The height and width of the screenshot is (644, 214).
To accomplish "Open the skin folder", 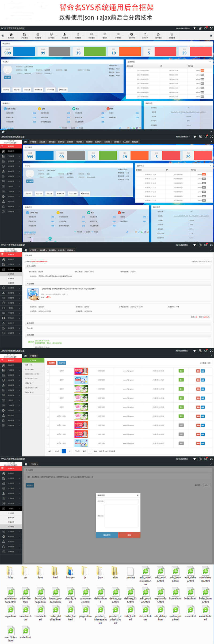I will point(115,571).
